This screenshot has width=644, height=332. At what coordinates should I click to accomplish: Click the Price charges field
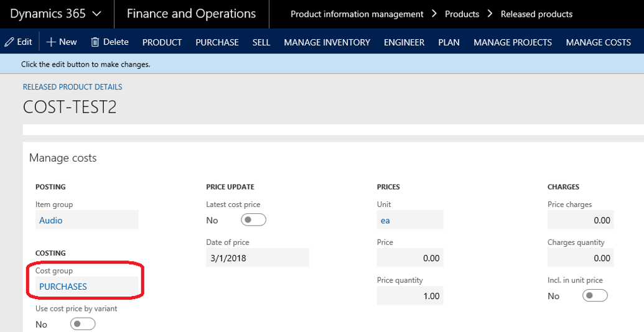581,220
